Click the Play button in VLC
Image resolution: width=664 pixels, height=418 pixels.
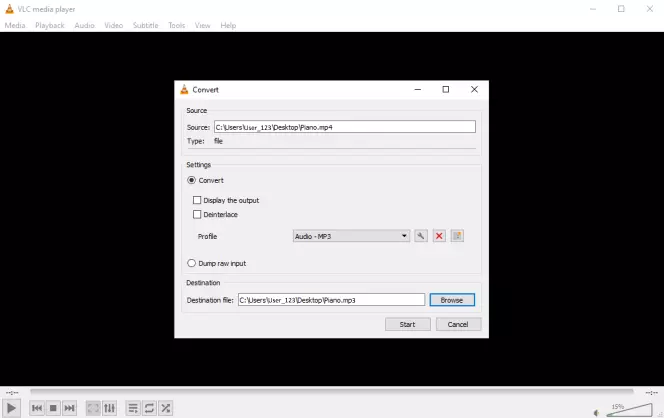click(11, 408)
